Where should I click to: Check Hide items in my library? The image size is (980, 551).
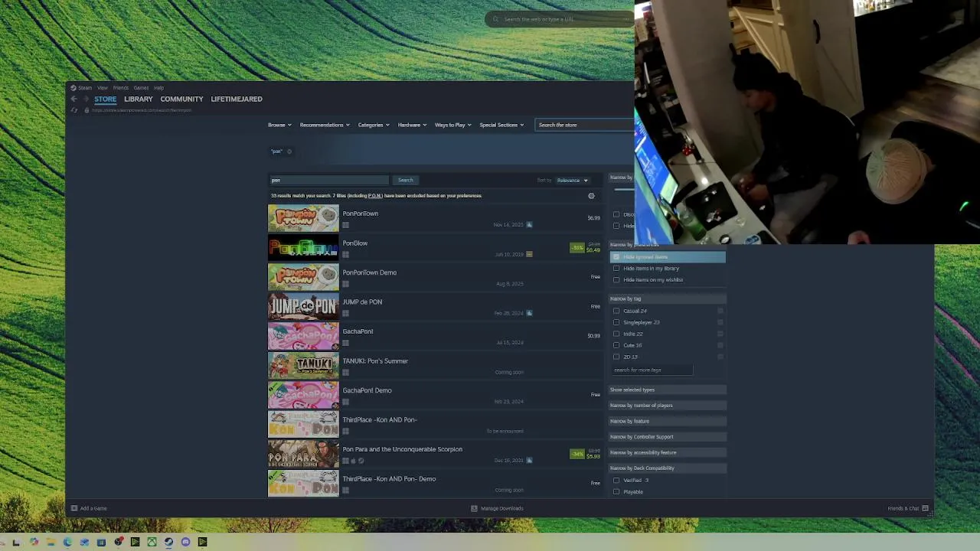616,269
